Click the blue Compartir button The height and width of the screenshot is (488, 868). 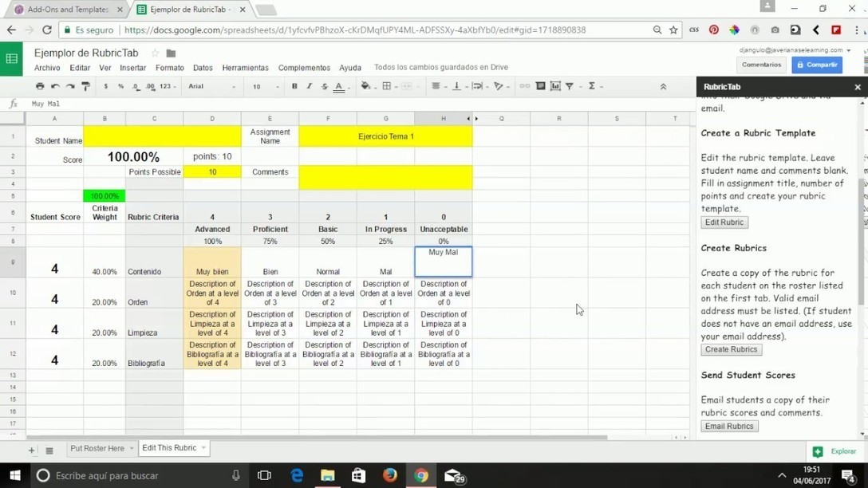point(816,65)
